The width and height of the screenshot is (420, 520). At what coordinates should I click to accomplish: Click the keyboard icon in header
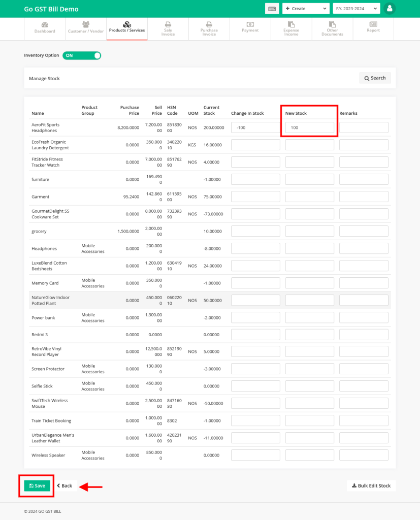[272, 9]
